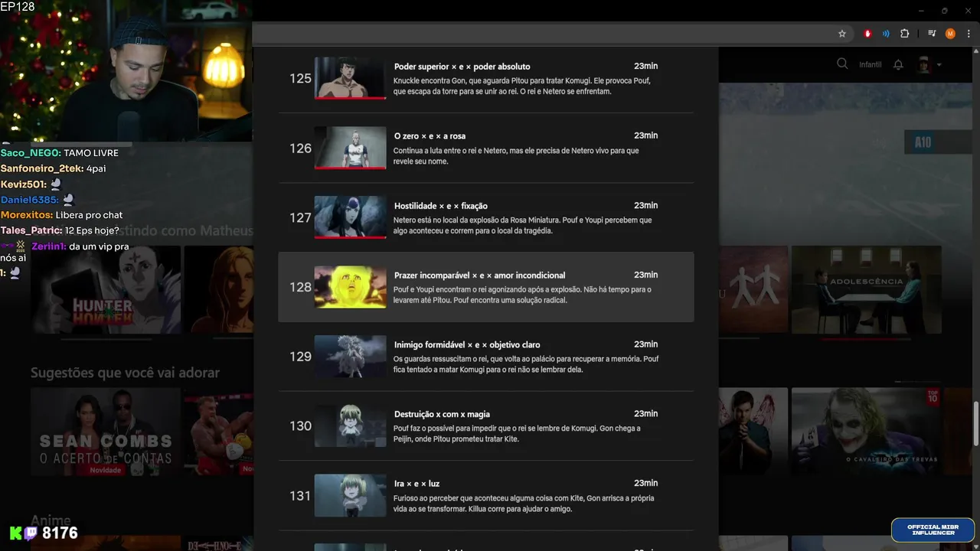Open the browser media controls icon
Image resolution: width=980 pixels, height=551 pixels.
click(932, 34)
